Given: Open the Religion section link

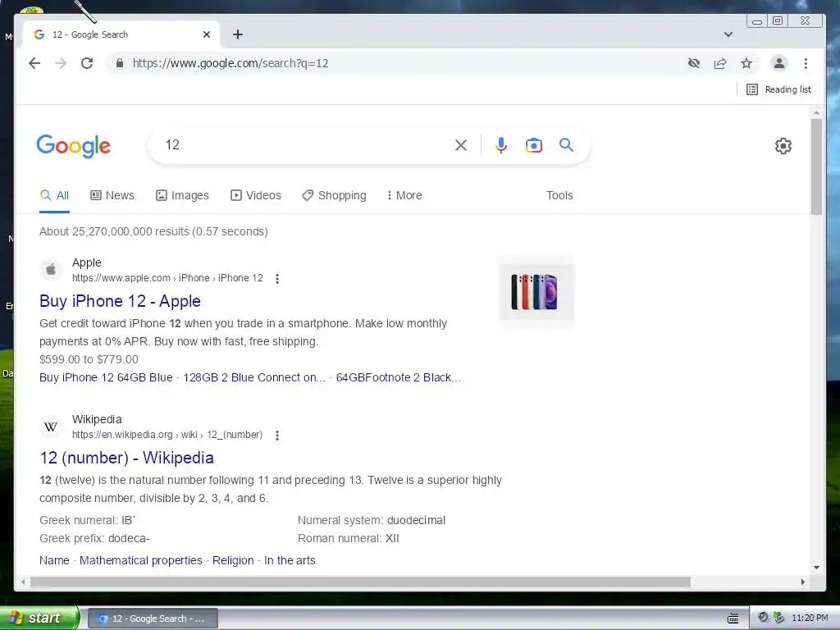Looking at the screenshot, I should tap(233, 560).
